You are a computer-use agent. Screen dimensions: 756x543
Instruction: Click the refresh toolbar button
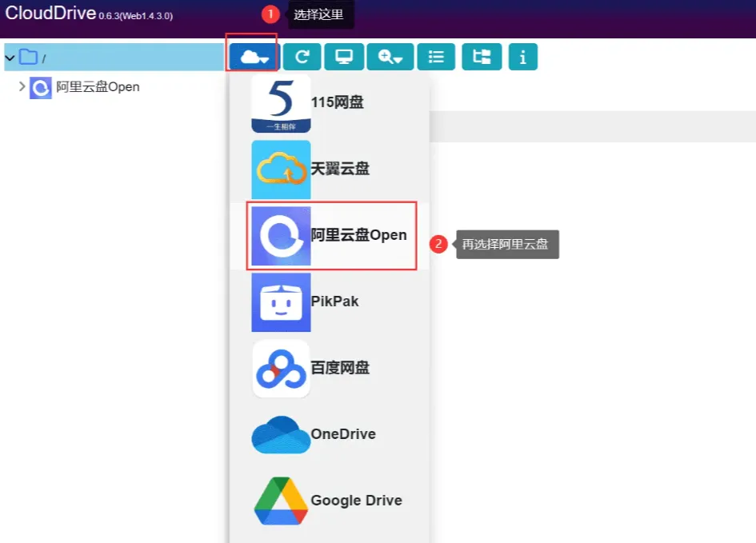(302, 57)
